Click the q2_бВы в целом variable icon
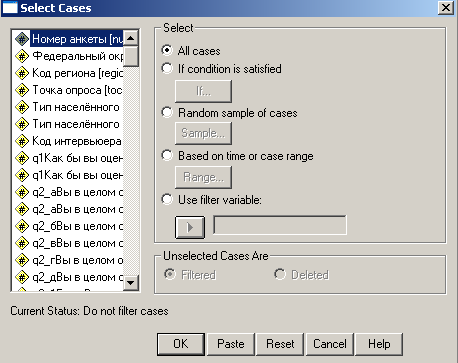Image resolution: width=458 pixels, height=363 pixels. (x=22, y=226)
